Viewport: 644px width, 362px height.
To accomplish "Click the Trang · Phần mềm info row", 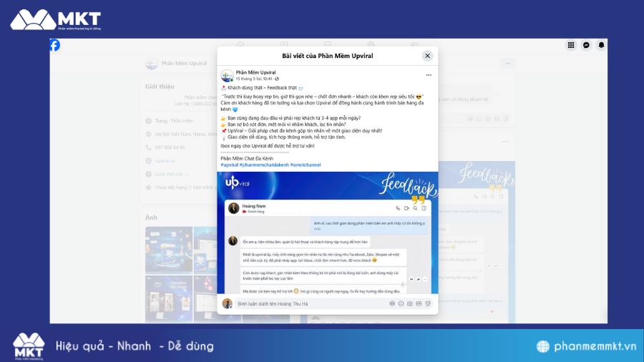I will [174, 121].
